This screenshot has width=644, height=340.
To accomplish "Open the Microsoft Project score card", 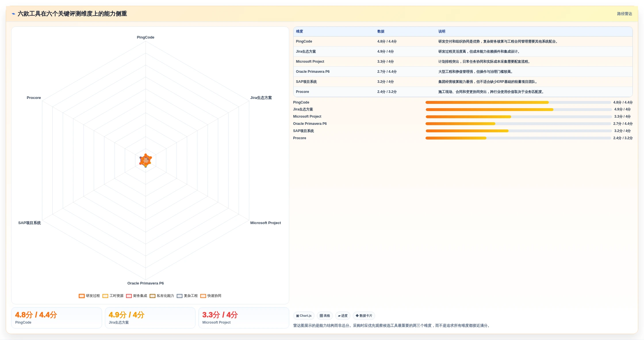I will pyautogui.click(x=244, y=318).
